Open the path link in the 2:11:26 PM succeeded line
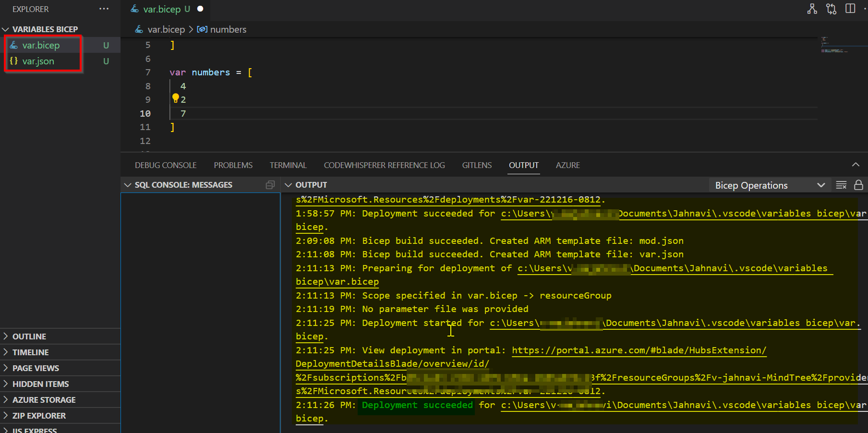 (684, 405)
